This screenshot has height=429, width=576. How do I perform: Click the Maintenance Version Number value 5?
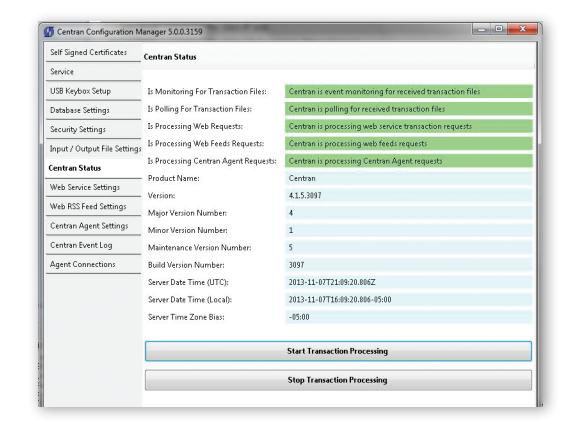click(x=408, y=248)
